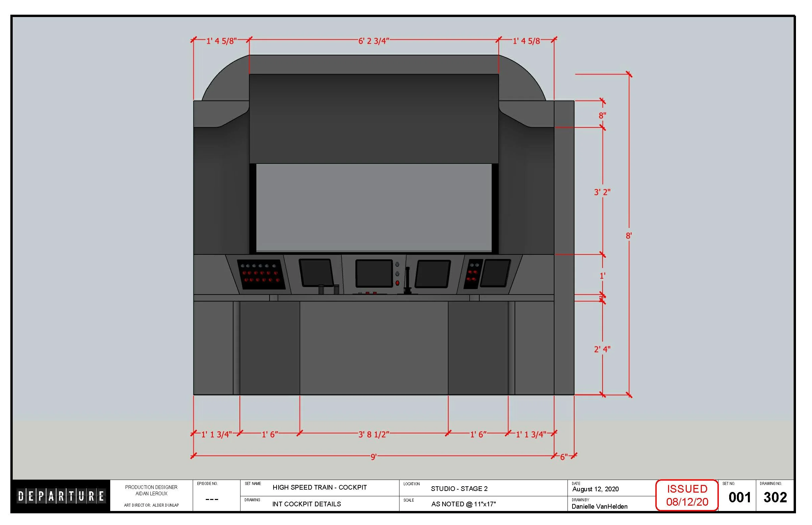Screen dimensions: 812x525
Task: Click the far-right angled console monitor
Action: click(495, 273)
